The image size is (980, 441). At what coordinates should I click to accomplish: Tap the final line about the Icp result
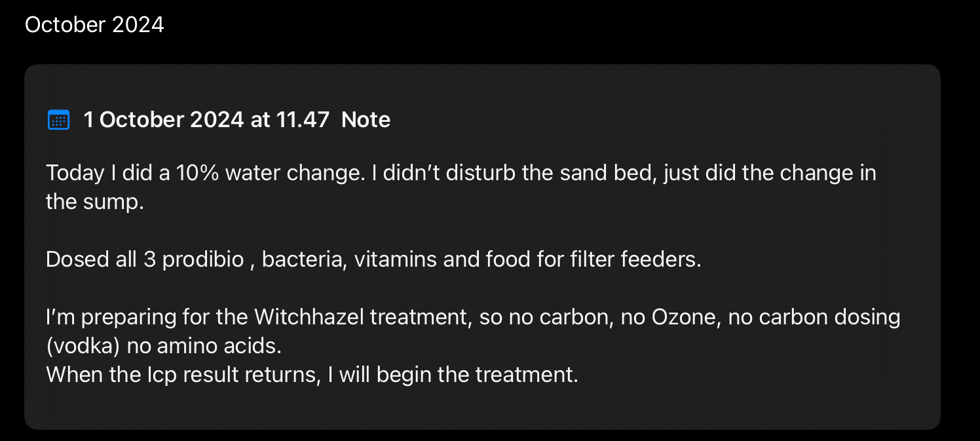[312, 375]
